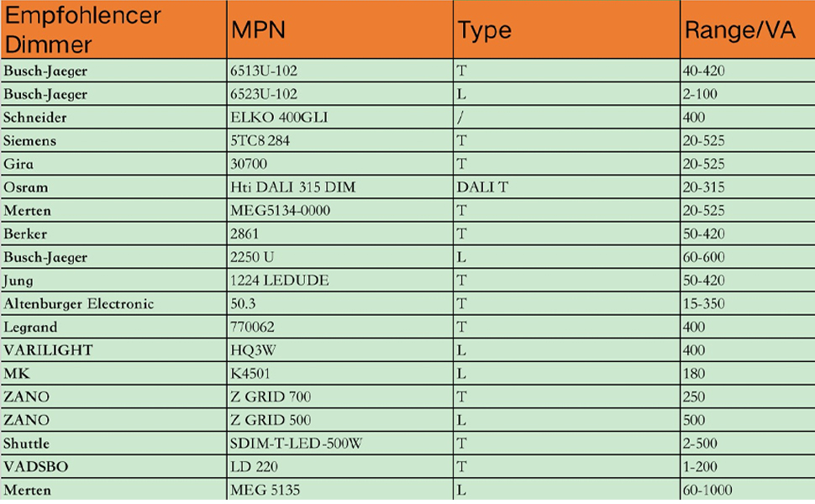The image size is (815, 504).
Task: Select the DALI T type cell
Action: coord(566,187)
